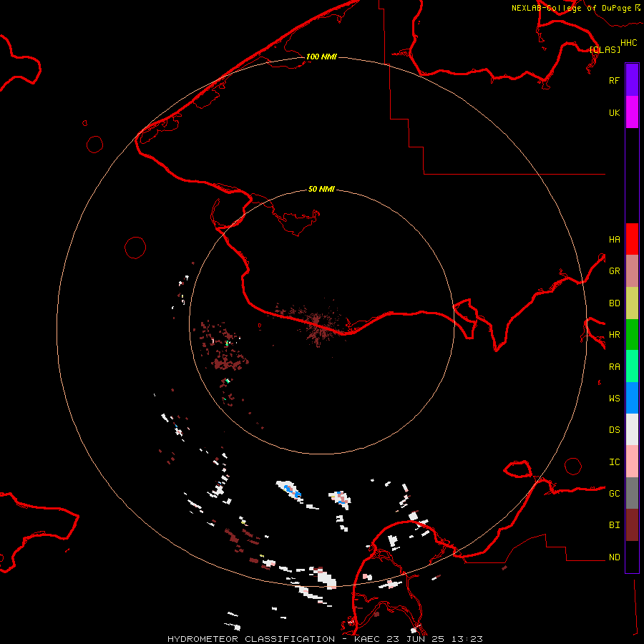Click the GR legend color swatch
Image resolution: width=644 pixels, height=644 pixels.
[x=632, y=270]
